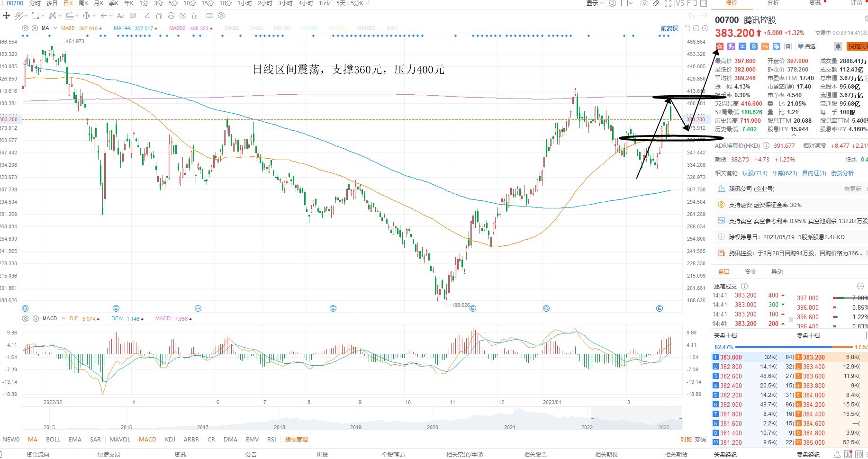Select the Aa text annotation tool
The image size is (868, 459).
121,16
